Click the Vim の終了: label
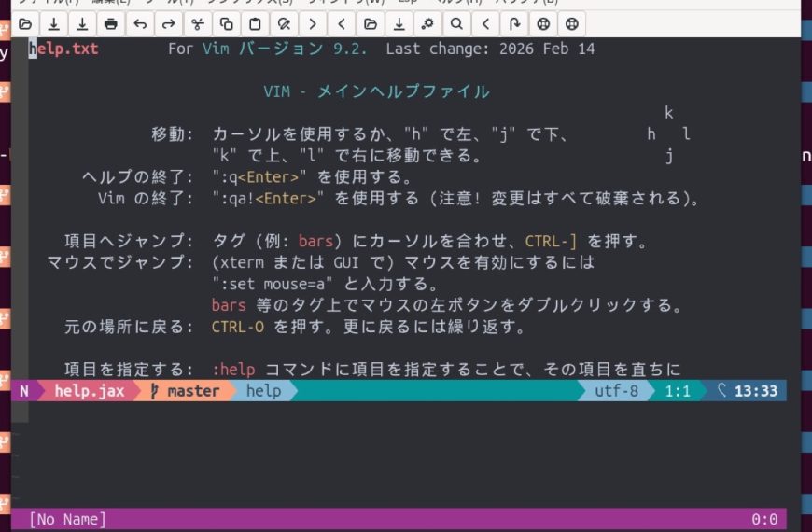The width and height of the screenshot is (812, 532). pyautogui.click(x=146, y=199)
